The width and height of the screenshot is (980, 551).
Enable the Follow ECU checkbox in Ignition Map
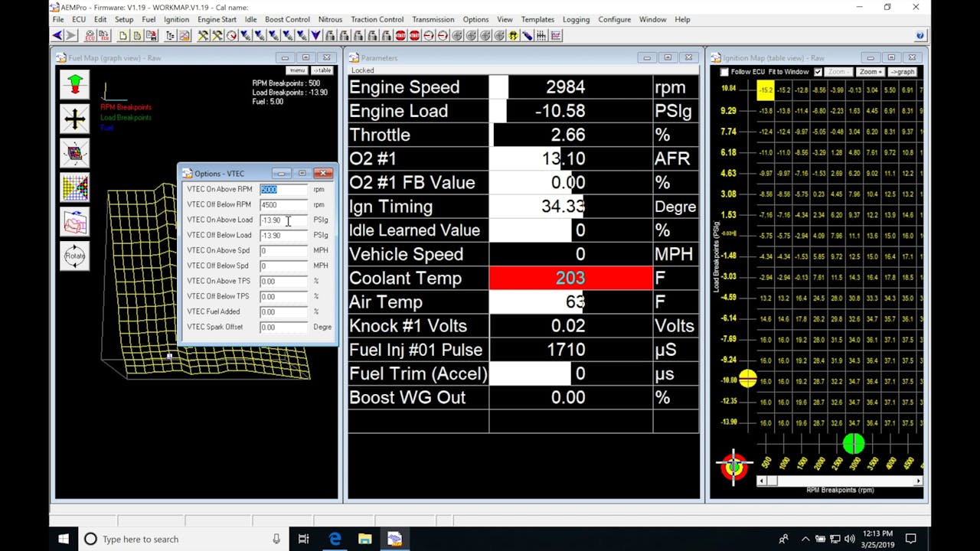click(x=724, y=71)
